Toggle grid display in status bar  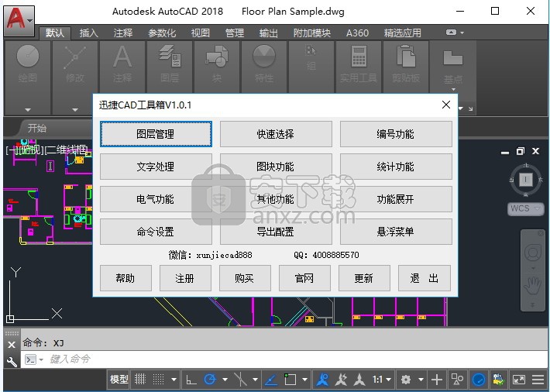[x=140, y=380]
